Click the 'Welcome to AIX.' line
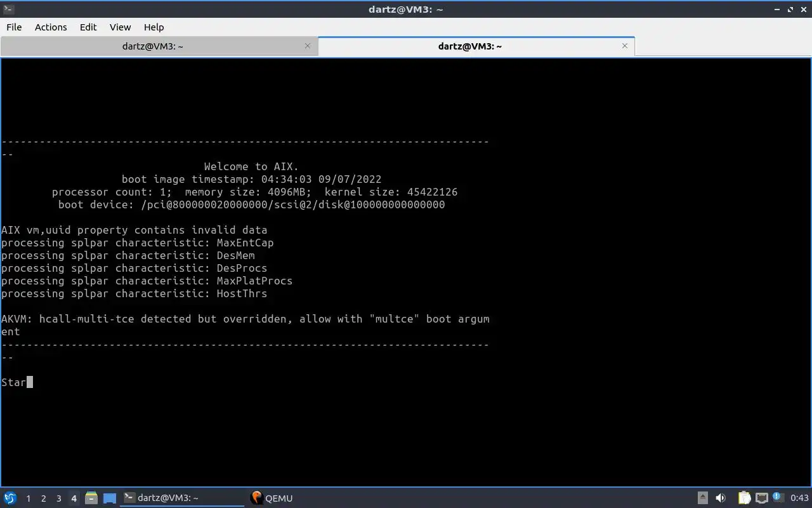 [251, 167]
